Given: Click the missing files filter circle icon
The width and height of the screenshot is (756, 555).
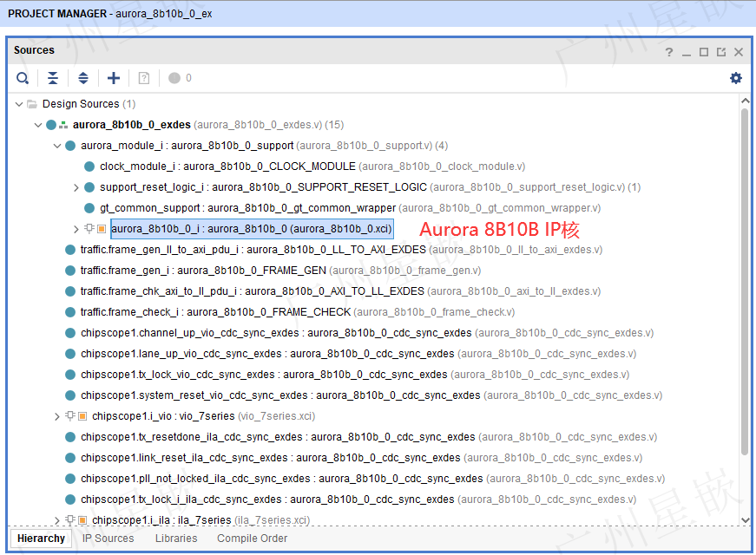Looking at the screenshot, I should coord(174,78).
